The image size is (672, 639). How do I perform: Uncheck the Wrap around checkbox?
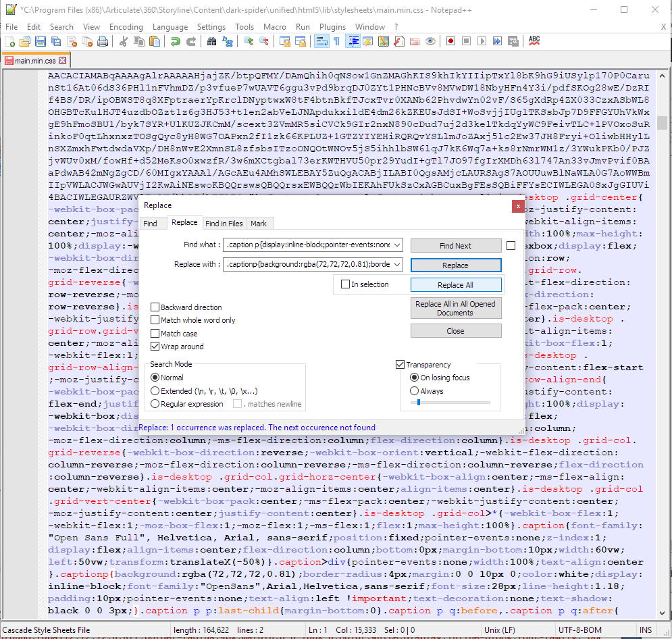155,347
